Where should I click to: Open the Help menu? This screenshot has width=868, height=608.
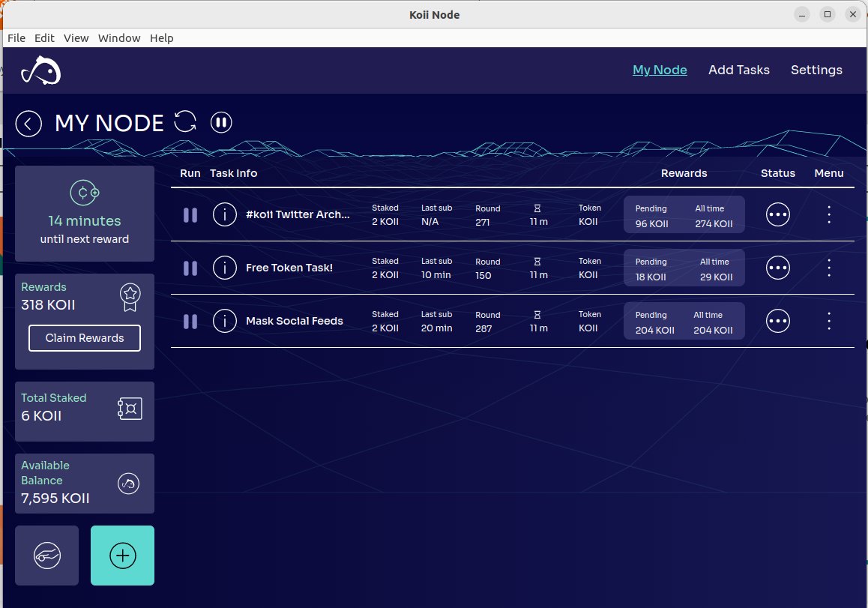(162, 37)
